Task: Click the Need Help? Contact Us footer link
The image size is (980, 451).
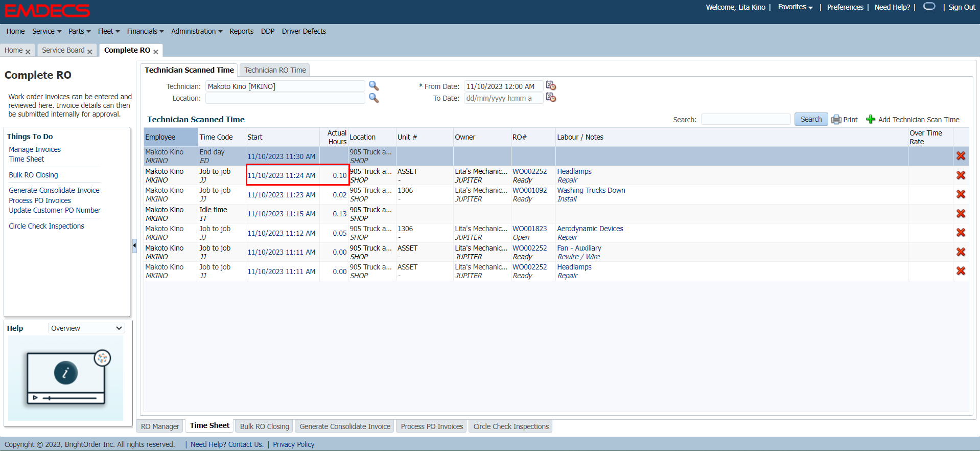Action: click(227, 444)
